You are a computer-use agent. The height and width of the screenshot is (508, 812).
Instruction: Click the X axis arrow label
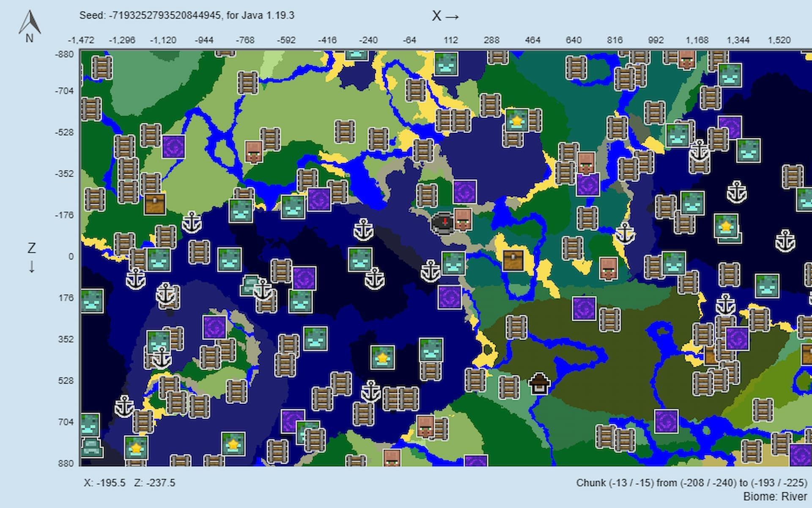click(445, 17)
